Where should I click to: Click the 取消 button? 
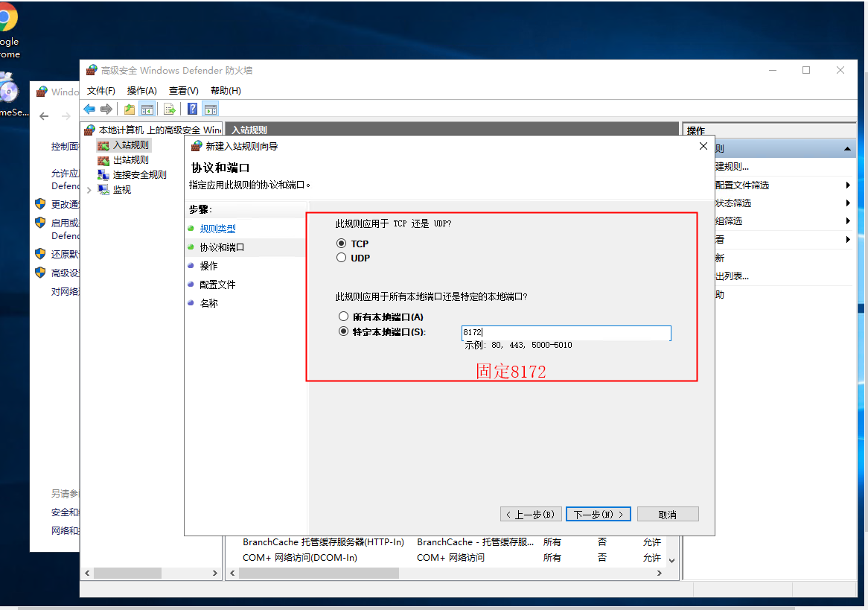pyautogui.click(x=668, y=514)
